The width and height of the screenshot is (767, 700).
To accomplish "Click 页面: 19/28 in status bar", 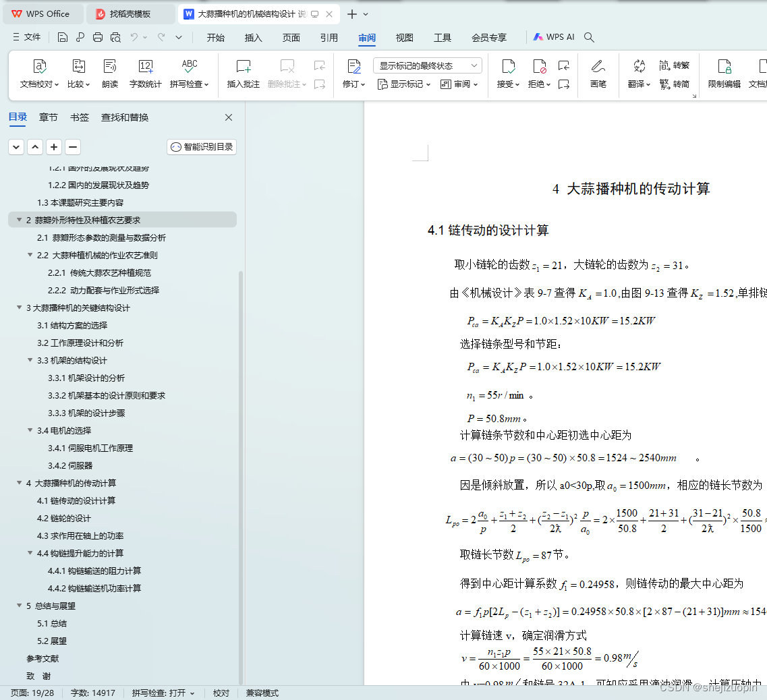I will (x=32, y=693).
